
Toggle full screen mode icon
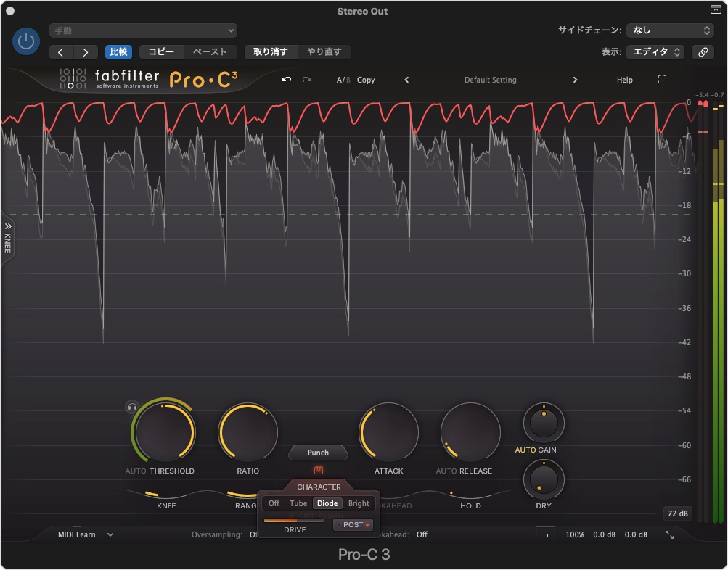pyautogui.click(x=662, y=80)
